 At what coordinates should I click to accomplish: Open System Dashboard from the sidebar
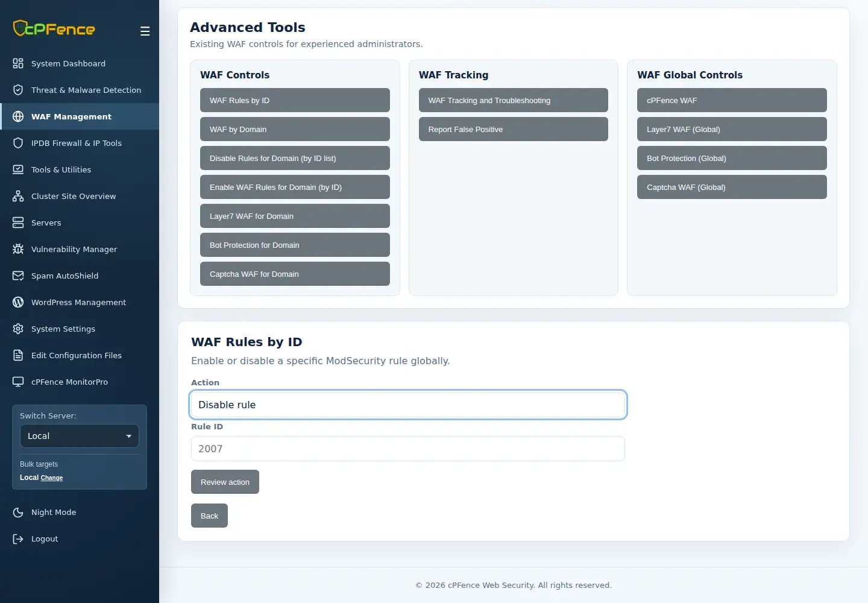(80, 63)
